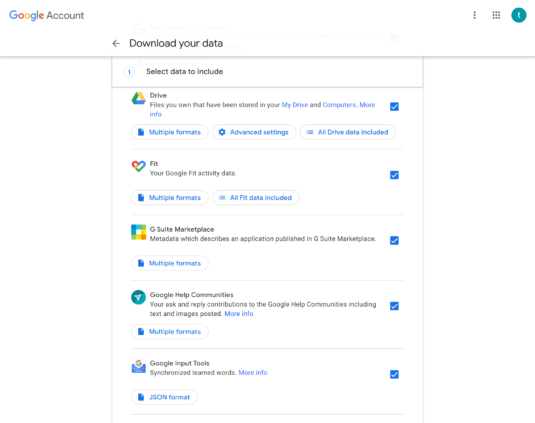Go back using the left arrow icon
Image resolution: width=535 pixels, height=423 pixels.
click(x=116, y=43)
